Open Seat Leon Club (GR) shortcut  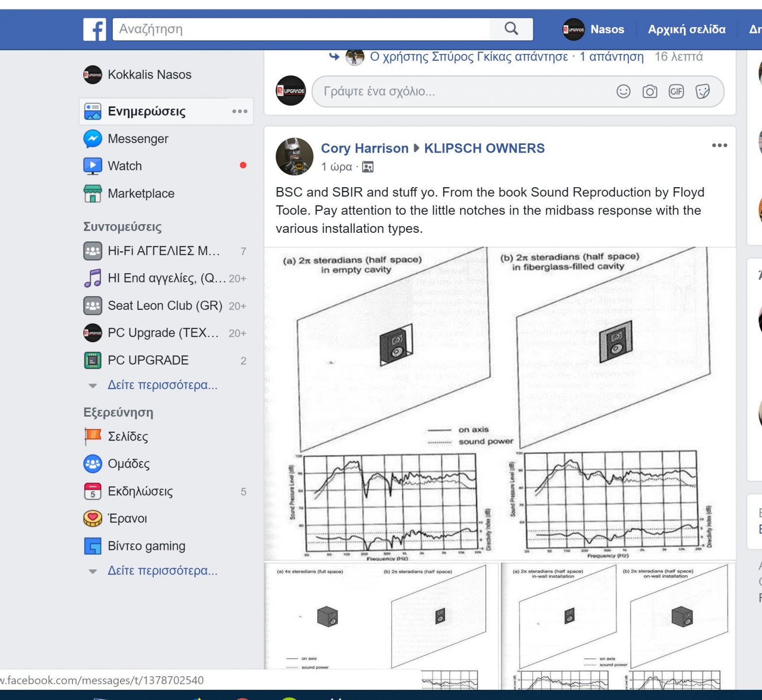pyautogui.click(x=165, y=306)
